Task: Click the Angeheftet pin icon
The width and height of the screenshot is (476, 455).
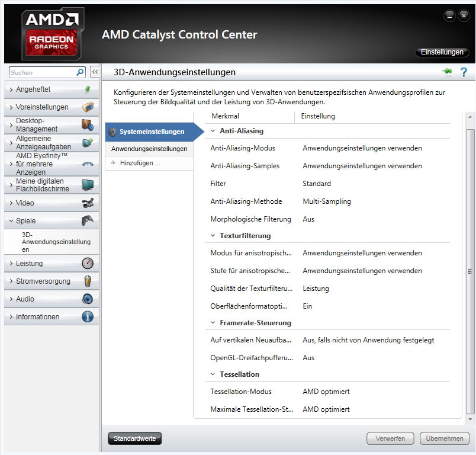Action: [88, 89]
